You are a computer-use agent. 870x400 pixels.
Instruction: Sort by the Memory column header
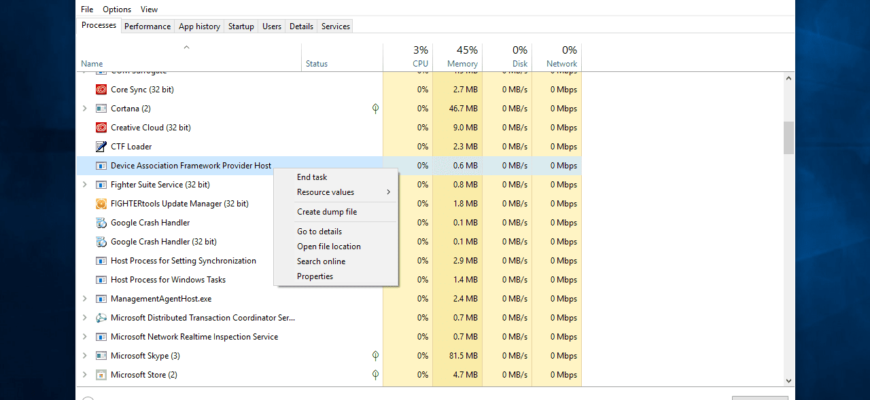click(457, 57)
